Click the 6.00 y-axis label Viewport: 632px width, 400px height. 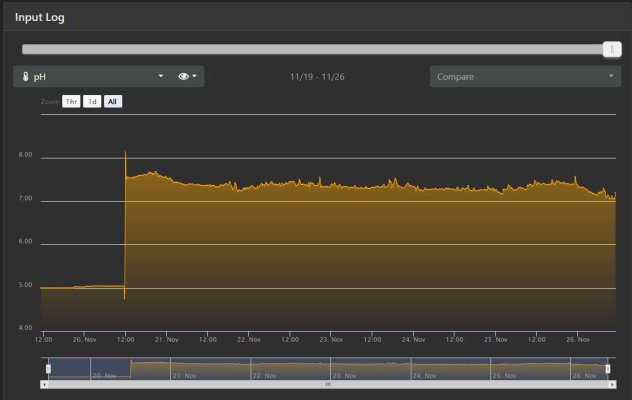pos(25,241)
